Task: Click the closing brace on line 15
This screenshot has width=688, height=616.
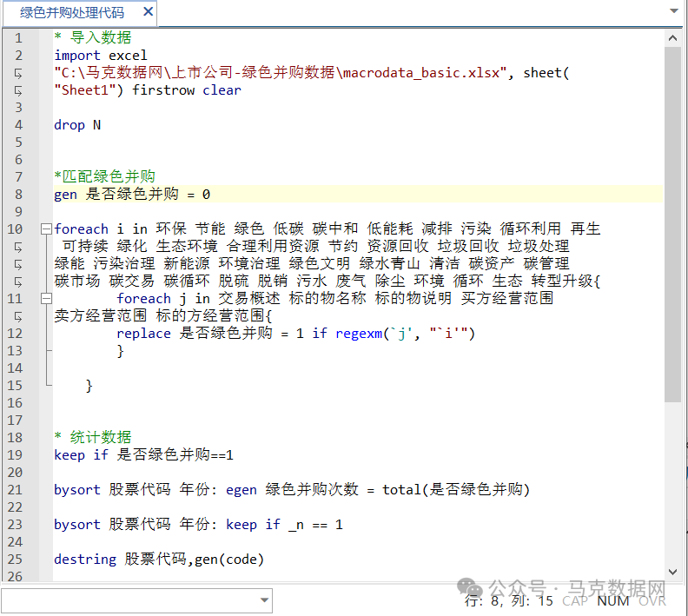Action: coord(89,386)
